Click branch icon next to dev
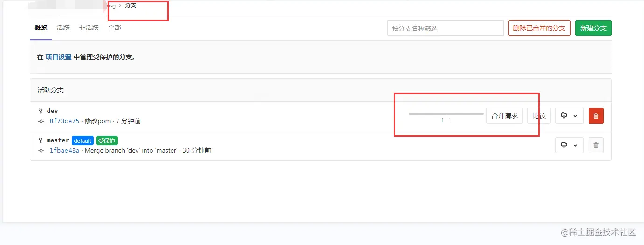This screenshot has height=245, width=644. [41, 111]
